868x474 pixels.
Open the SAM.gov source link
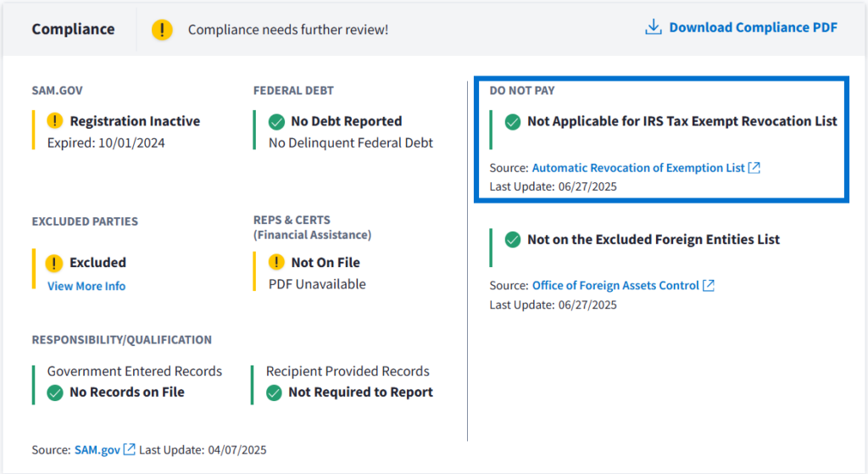click(x=97, y=449)
